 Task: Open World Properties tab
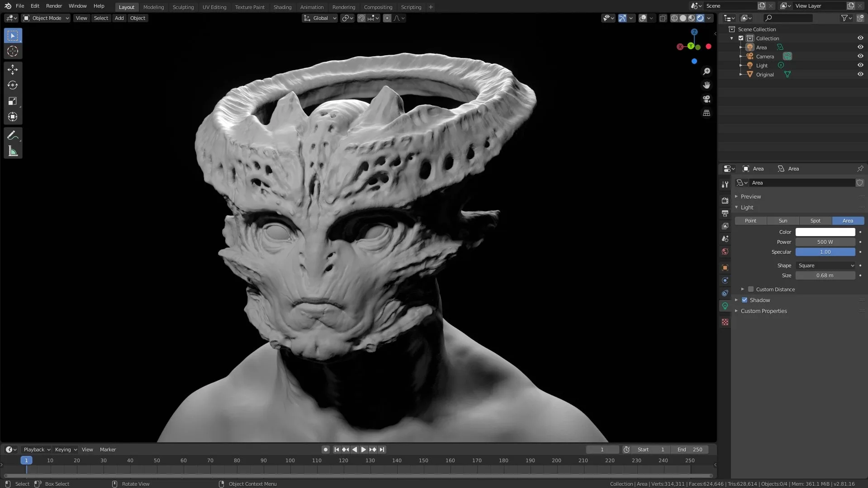[725, 251]
